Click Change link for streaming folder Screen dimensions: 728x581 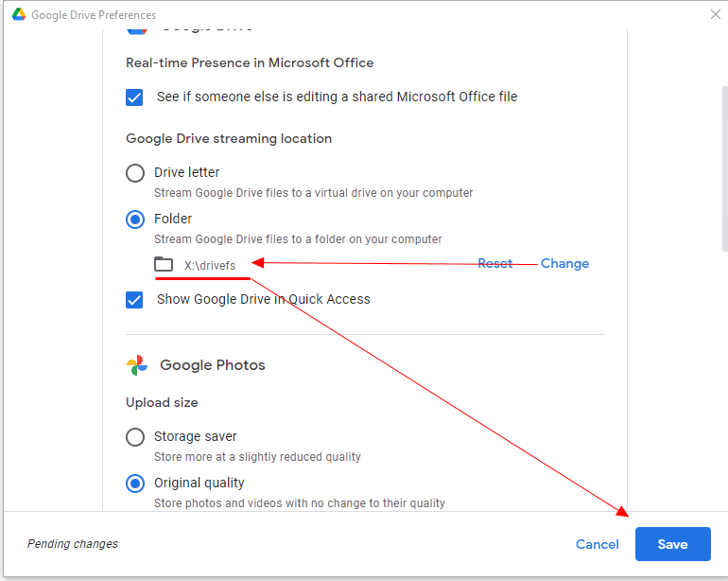click(x=564, y=264)
